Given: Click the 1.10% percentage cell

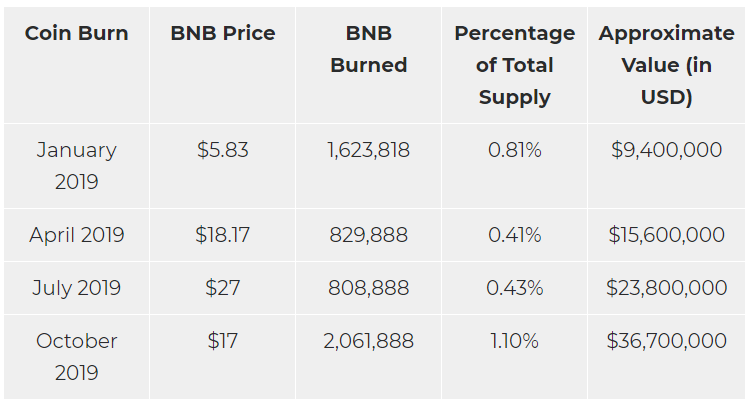Looking at the screenshot, I should (515, 341).
